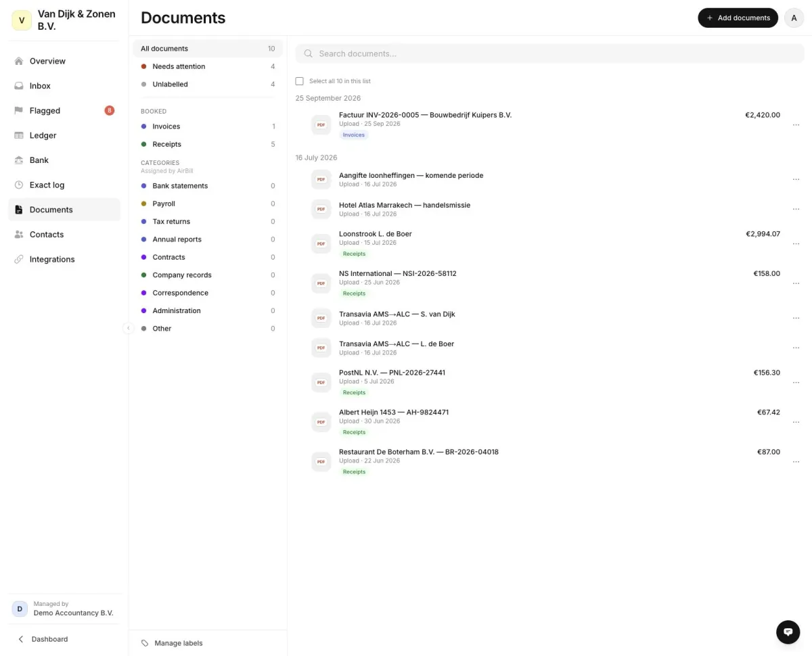Open more options for Albert Heijn 1453

[796, 422]
